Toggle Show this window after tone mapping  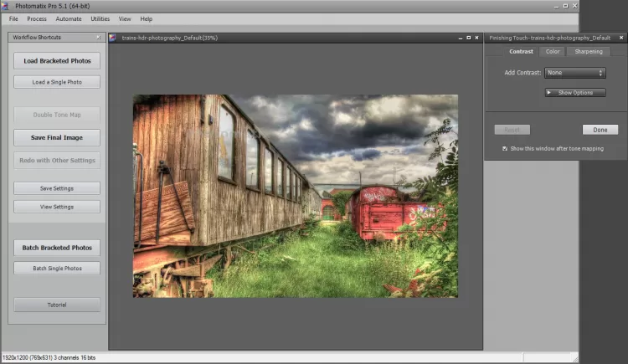[x=505, y=149]
